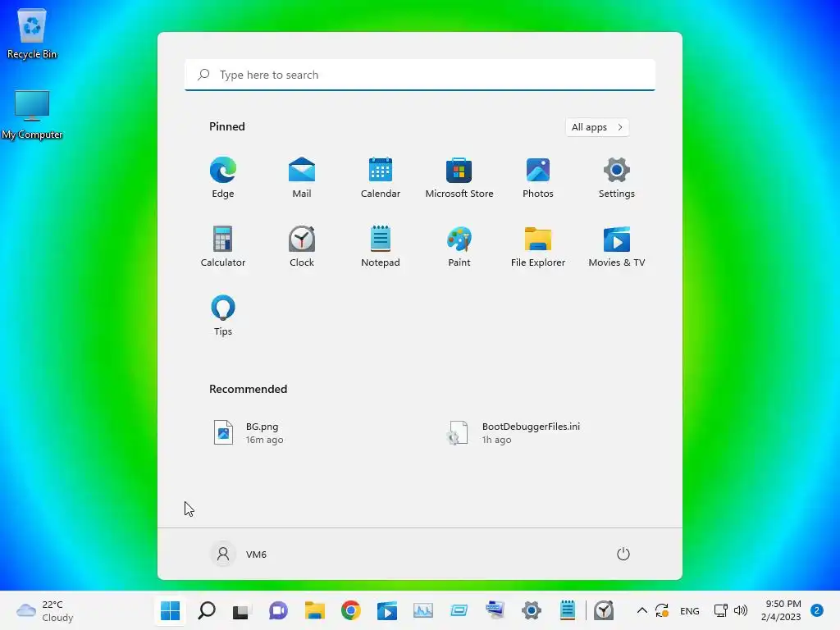Launch the Clock app from pinned

pos(302,246)
